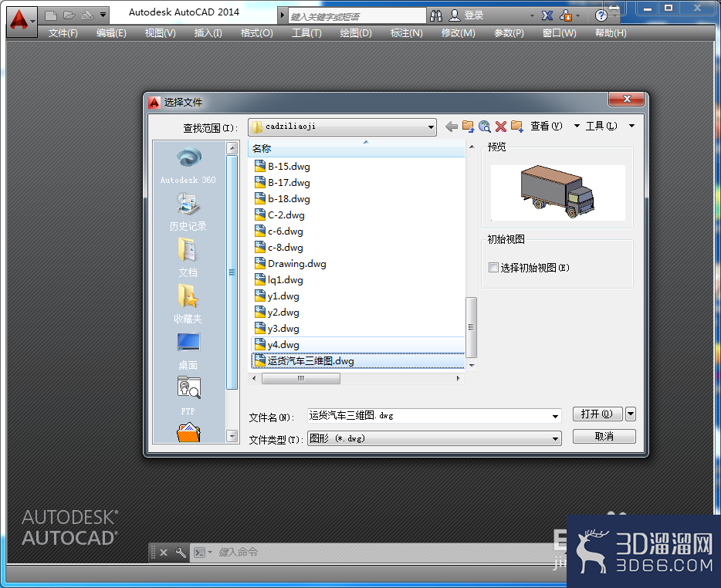Open the 标注(N) menu
This screenshot has height=588, width=721.
point(407,33)
